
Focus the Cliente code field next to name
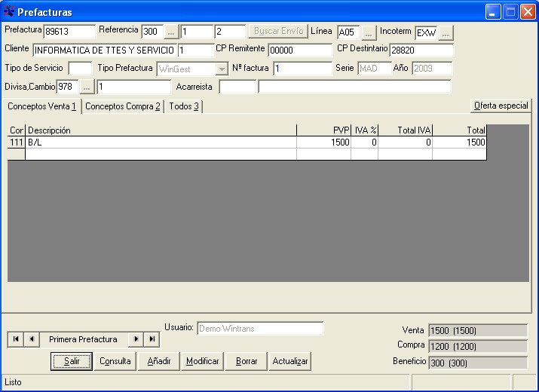(x=196, y=51)
